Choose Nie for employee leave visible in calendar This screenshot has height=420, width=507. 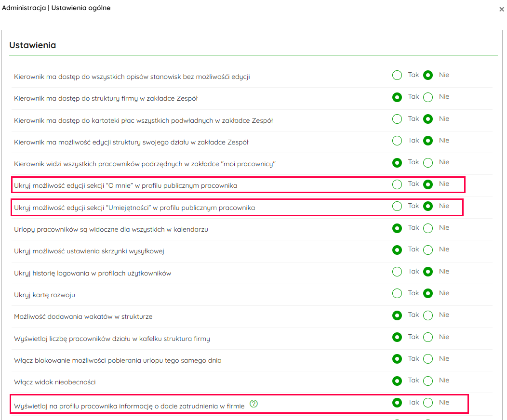pyautogui.click(x=428, y=228)
